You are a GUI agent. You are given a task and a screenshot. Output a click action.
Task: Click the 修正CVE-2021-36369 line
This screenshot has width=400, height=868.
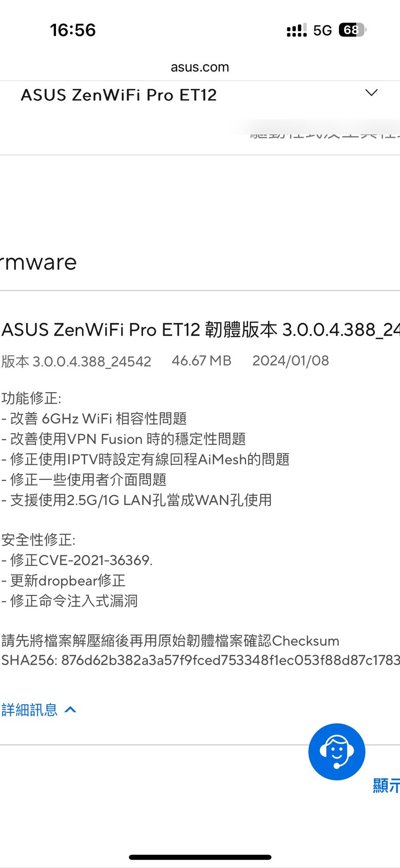tap(77, 560)
